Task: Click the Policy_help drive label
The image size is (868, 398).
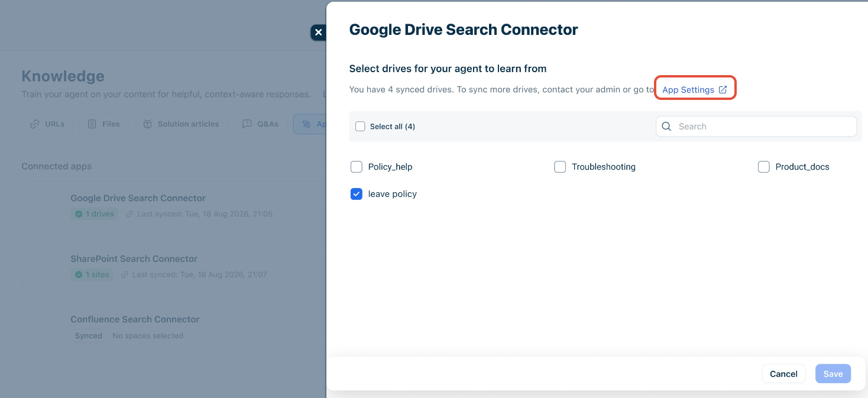Action: tap(390, 167)
